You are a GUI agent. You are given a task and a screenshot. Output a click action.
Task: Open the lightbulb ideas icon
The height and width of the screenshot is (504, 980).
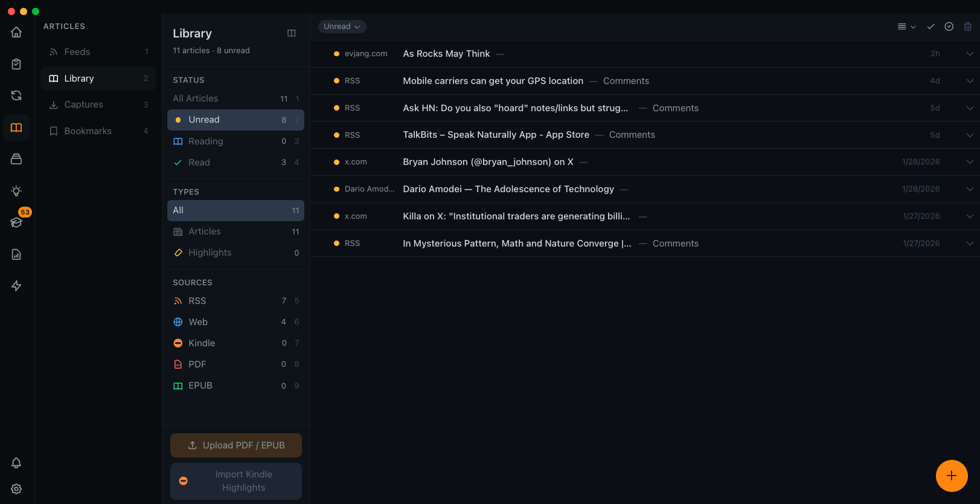click(16, 191)
